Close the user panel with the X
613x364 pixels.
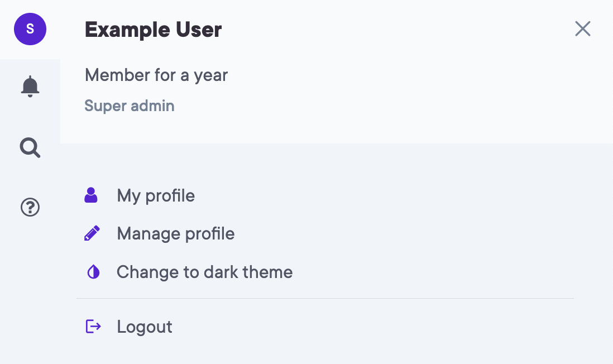coord(582,29)
